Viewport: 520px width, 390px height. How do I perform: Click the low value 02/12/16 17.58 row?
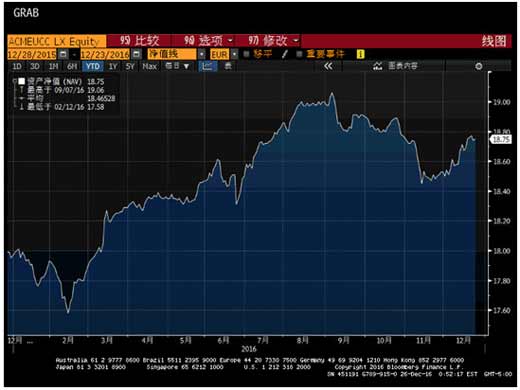coord(62,107)
